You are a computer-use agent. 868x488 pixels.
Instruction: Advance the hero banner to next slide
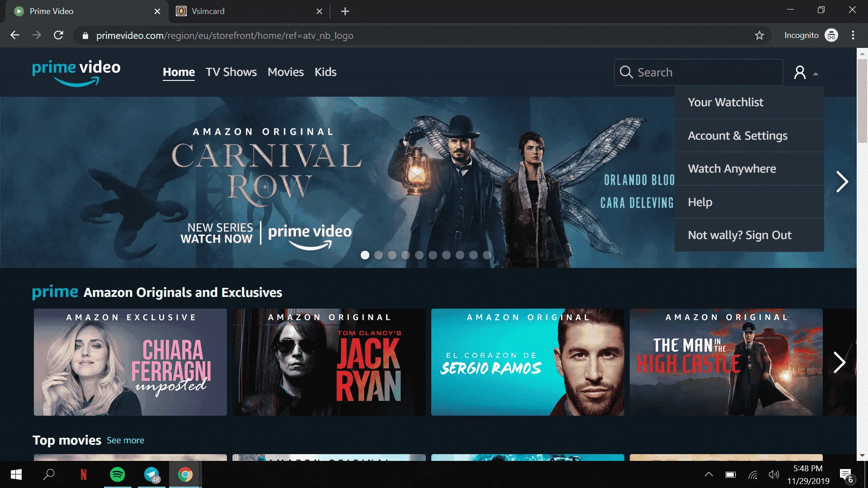coord(841,182)
